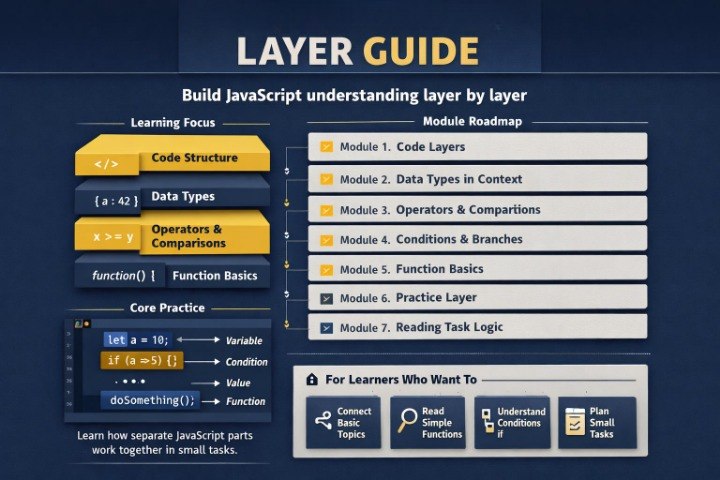
Task: Open the Connect Basic Topics card
Action: click(x=343, y=422)
